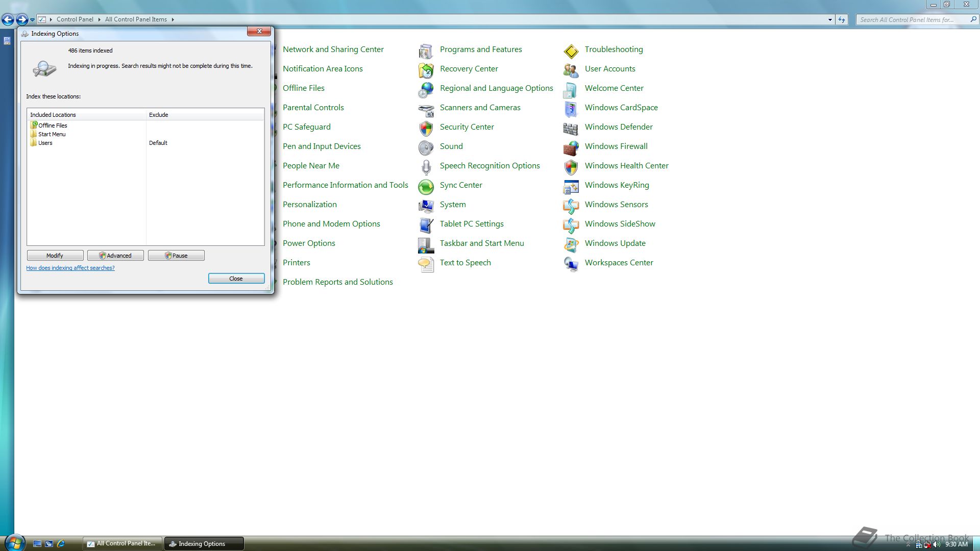Screen dimensions: 980x551
Task: Click the address bar Refresh button
Action: pos(842,20)
